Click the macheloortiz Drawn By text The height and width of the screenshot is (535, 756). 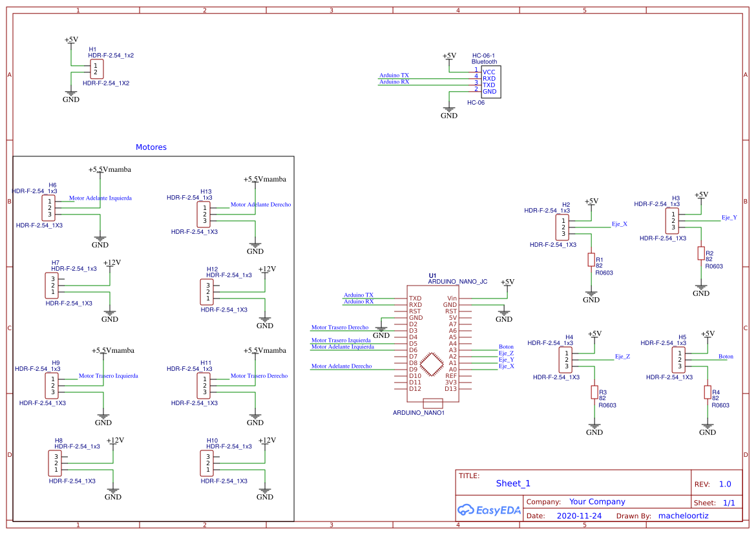[x=684, y=515]
